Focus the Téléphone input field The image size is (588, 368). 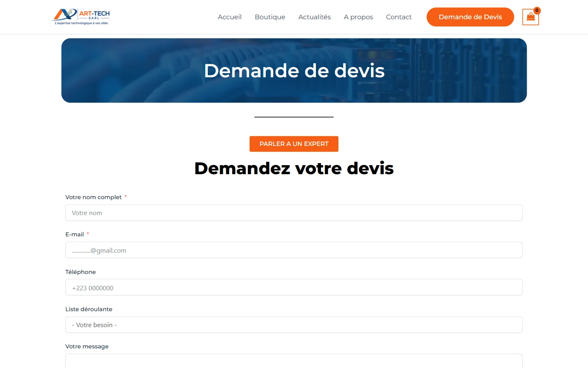(x=294, y=287)
